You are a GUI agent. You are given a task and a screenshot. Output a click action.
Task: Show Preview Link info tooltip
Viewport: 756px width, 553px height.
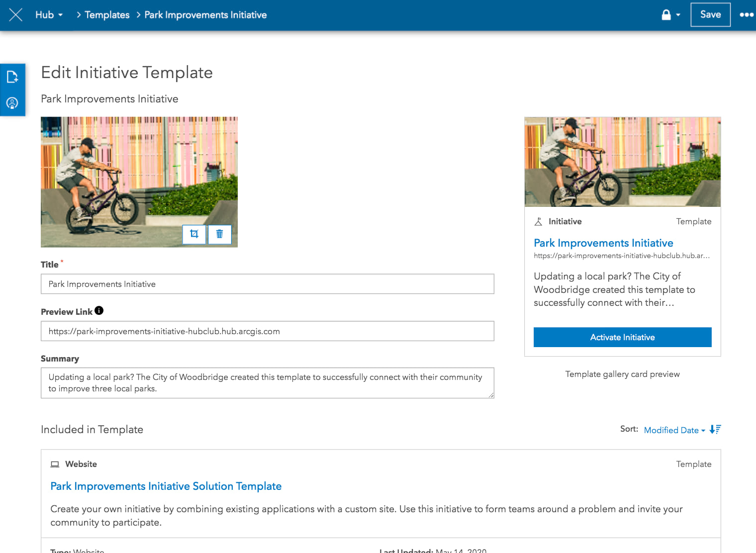point(99,311)
